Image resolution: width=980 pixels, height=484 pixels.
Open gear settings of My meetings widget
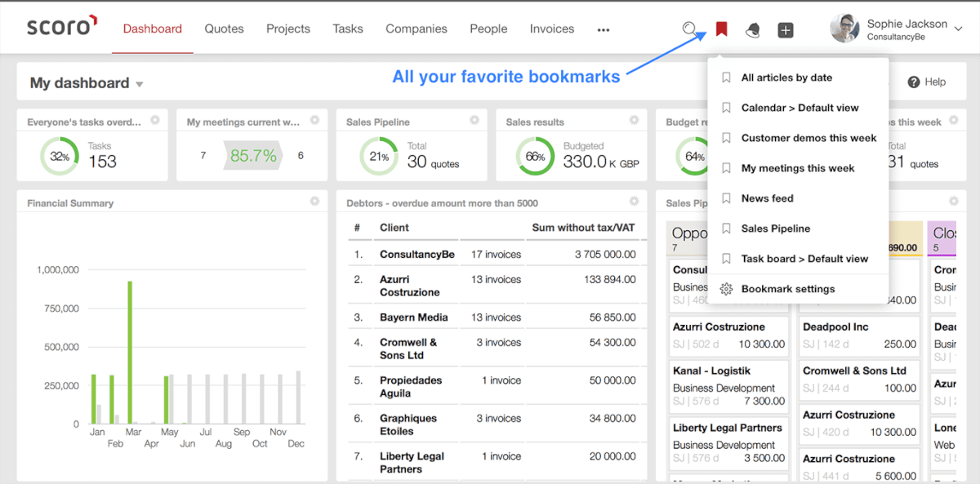(x=314, y=121)
